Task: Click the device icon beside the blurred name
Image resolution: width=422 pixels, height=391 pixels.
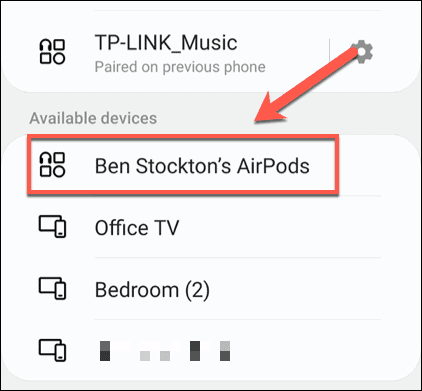Action: (x=52, y=350)
